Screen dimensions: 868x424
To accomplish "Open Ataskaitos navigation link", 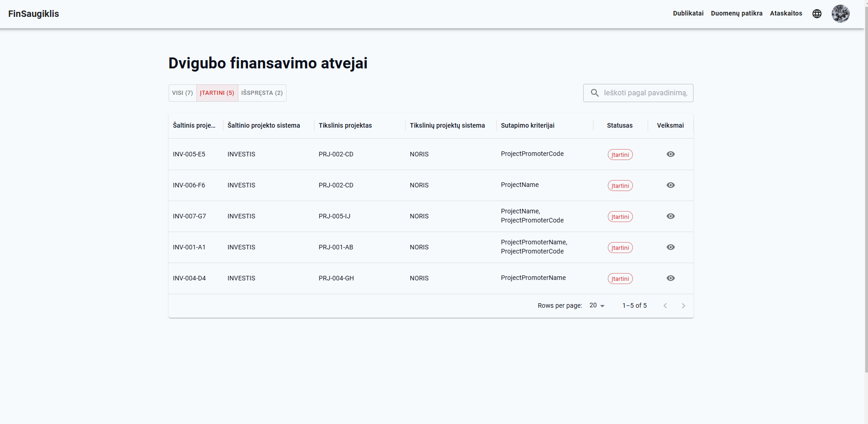I will [786, 14].
